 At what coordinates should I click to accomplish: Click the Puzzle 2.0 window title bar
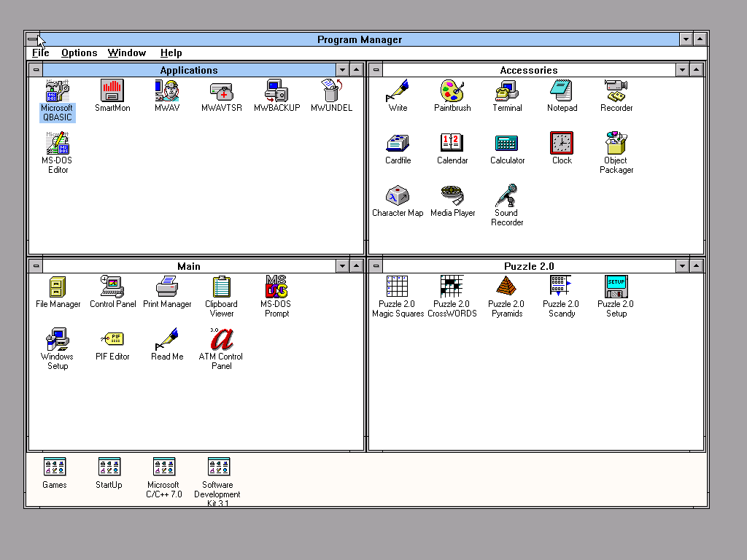529,266
